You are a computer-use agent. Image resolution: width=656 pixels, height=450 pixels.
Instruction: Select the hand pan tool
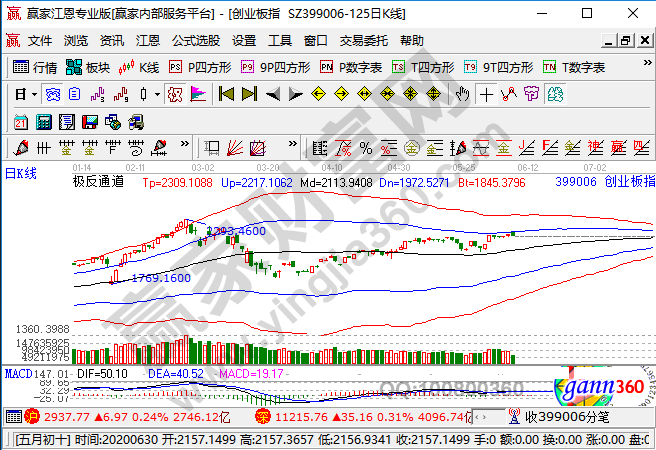pos(462,95)
